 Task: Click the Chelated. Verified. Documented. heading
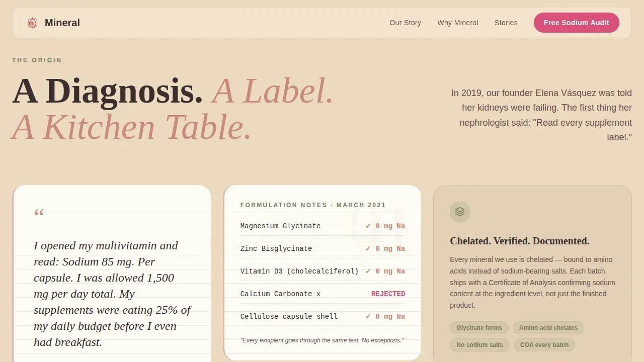(x=520, y=241)
